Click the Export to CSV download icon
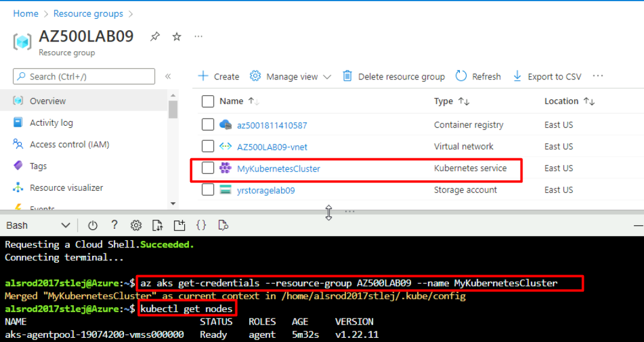The width and height of the screenshot is (644, 342). pyautogui.click(x=517, y=76)
